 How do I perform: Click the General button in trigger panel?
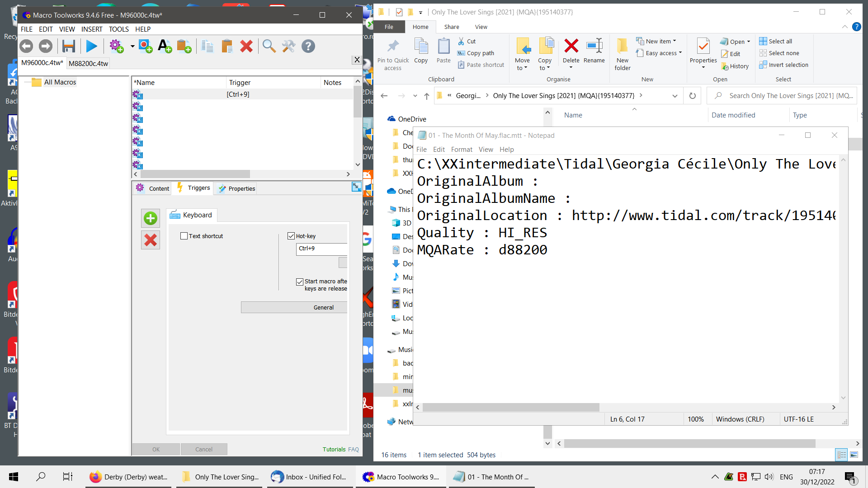(x=294, y=307)
